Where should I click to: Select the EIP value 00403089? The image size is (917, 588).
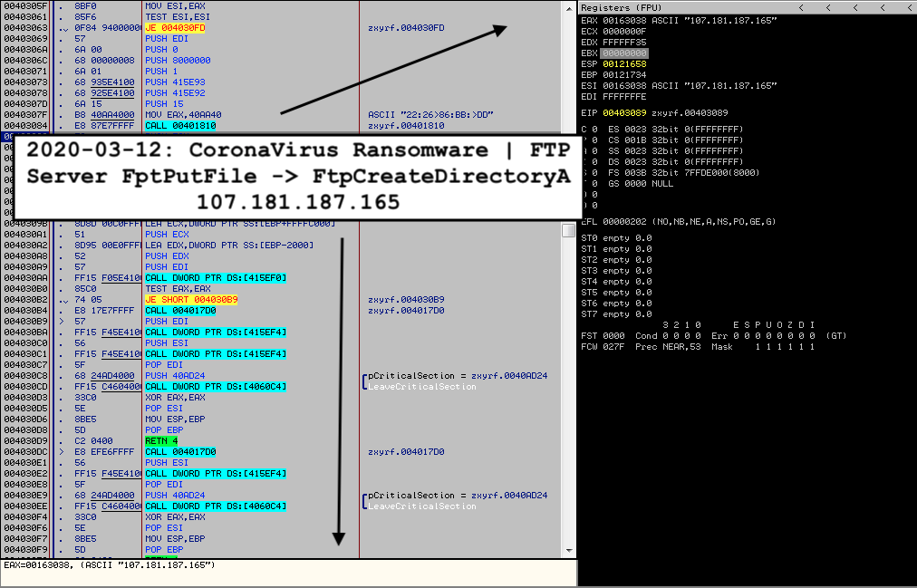pos(624,113)
